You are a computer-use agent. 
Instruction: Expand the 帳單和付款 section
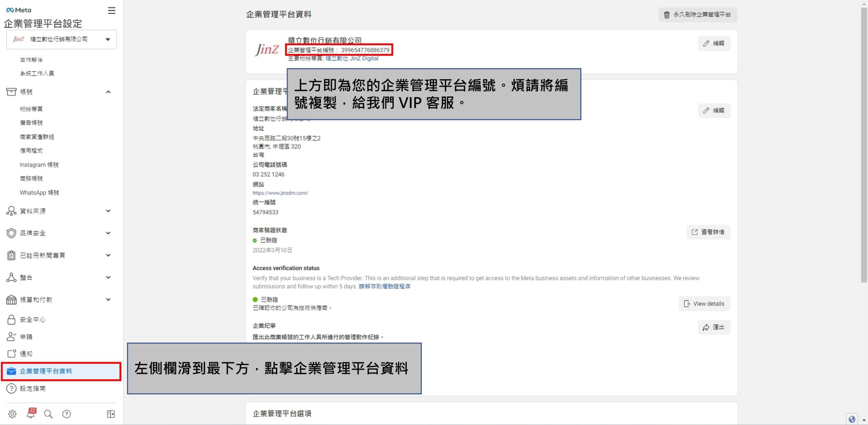(x=108, y=300)
